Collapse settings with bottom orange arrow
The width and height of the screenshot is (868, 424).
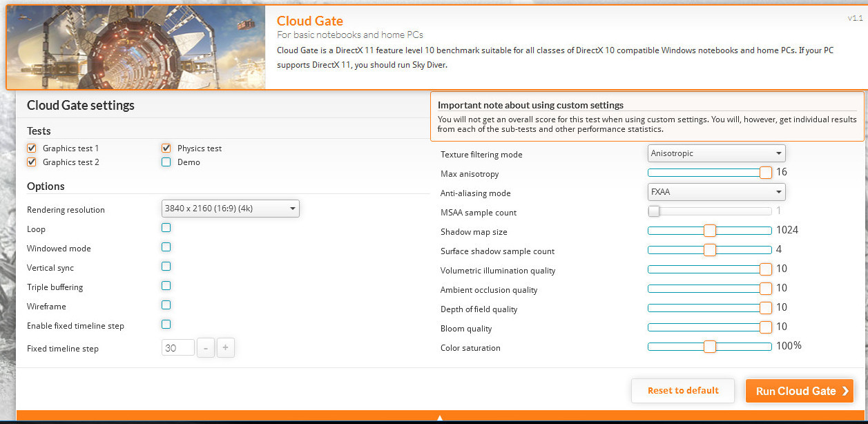point(440,417)
